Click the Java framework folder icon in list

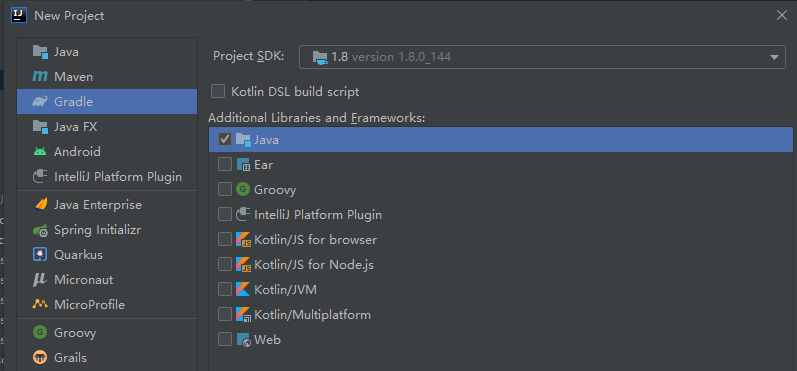[243, 140]
